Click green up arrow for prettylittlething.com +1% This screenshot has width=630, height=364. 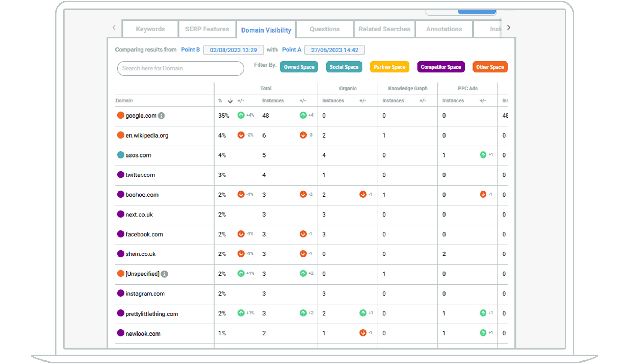click(241, 313)
